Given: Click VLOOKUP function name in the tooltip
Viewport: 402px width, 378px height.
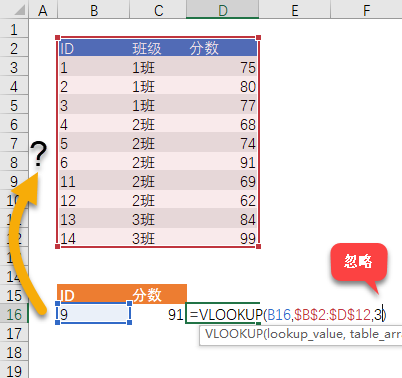Looking at the screenshot, I should click(x=234, y=334).
